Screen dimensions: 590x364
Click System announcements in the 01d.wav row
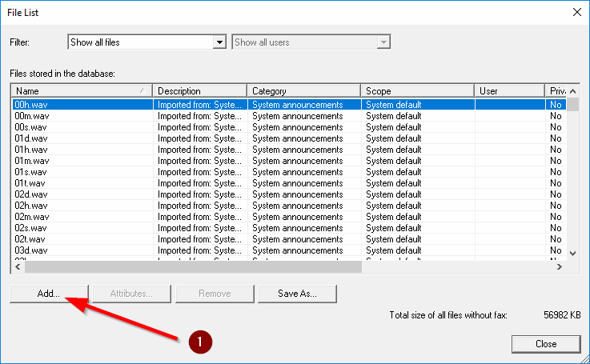[x=298, y=138]
